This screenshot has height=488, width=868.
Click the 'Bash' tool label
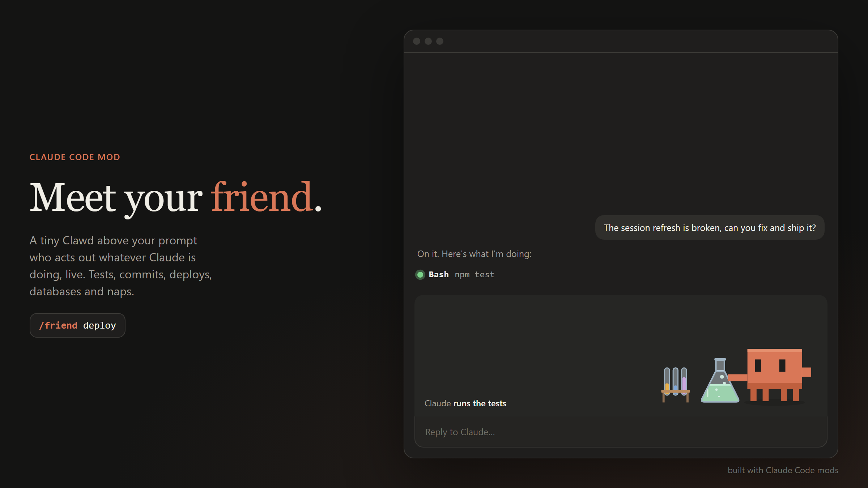point(439,275)
